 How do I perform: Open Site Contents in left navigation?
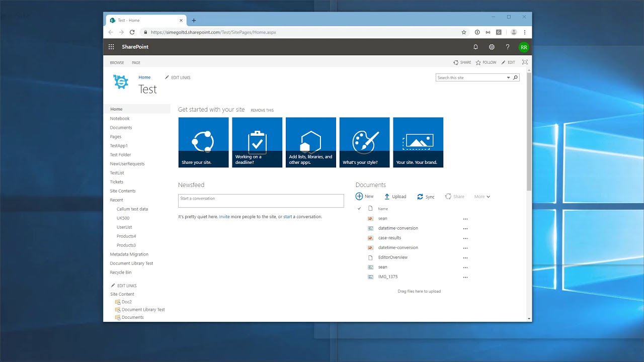coord(123,191)
